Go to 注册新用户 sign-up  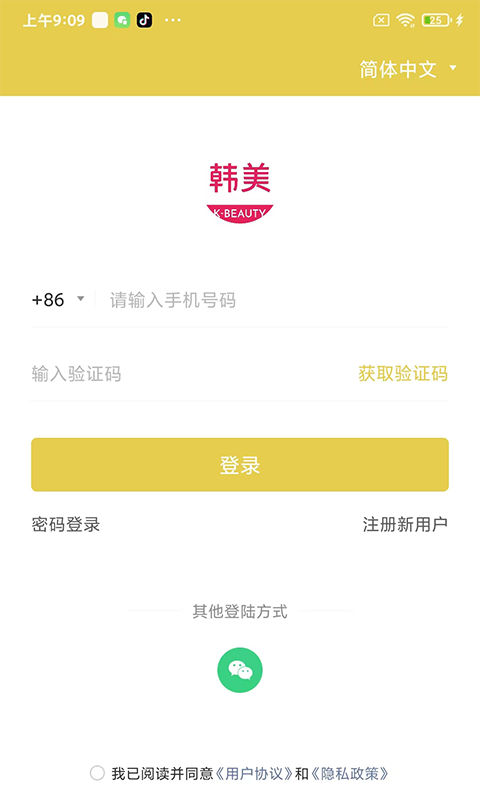click(405, 524)
